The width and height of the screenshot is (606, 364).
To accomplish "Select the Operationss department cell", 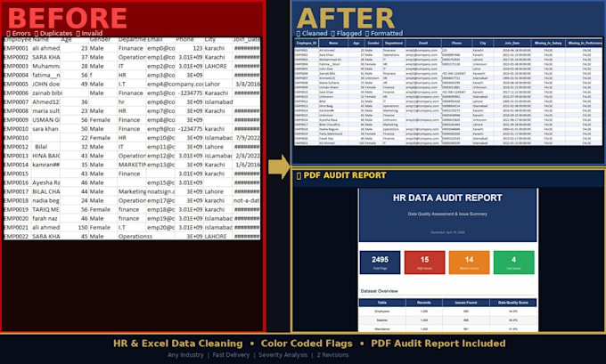I will [x=135, y=236].
